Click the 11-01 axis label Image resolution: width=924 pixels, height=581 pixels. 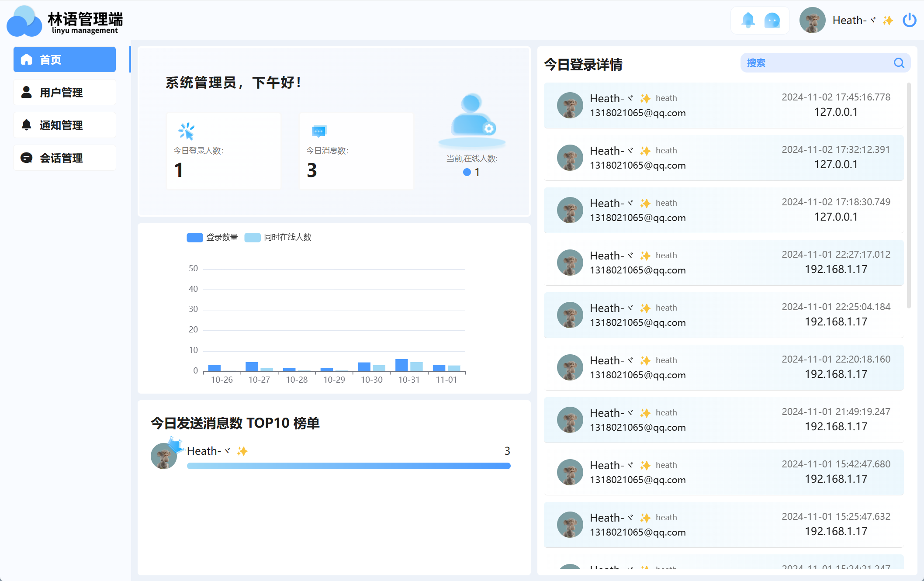point(446,380)
